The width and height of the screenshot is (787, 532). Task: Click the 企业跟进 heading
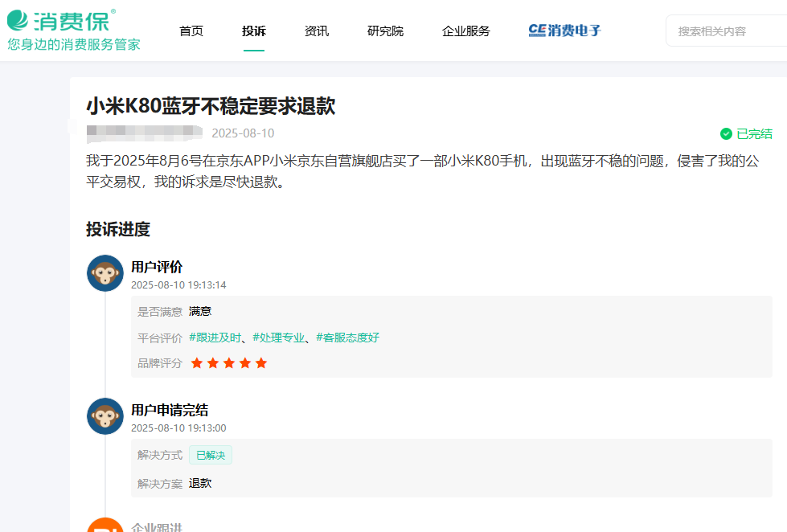tap(157, 527)
